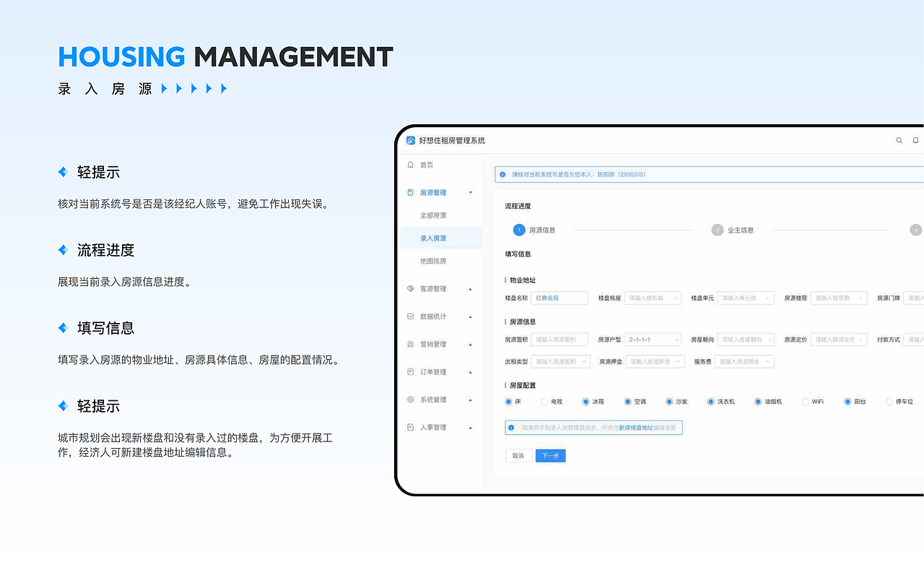
Task: Click the 业主信息 step label
Action: [x=741, y=230]
